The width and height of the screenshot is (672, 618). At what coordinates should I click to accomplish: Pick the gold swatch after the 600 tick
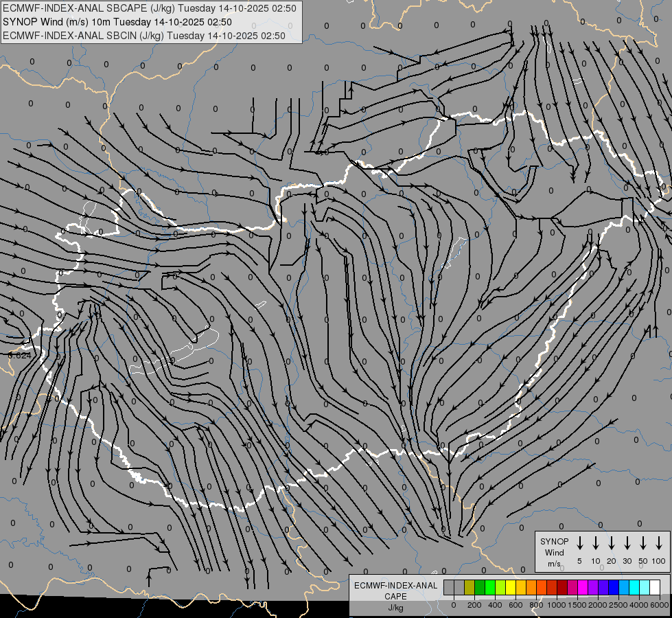click(521, 587)
